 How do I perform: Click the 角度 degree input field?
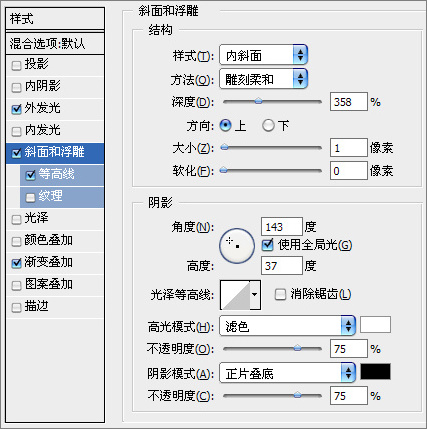tap(282, 227)
